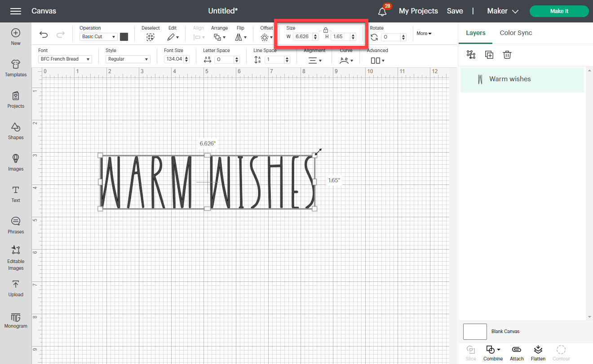Select the Flatten tool at bottom right
This screenshot has height=364, width=593.
[x=538, y=352]
